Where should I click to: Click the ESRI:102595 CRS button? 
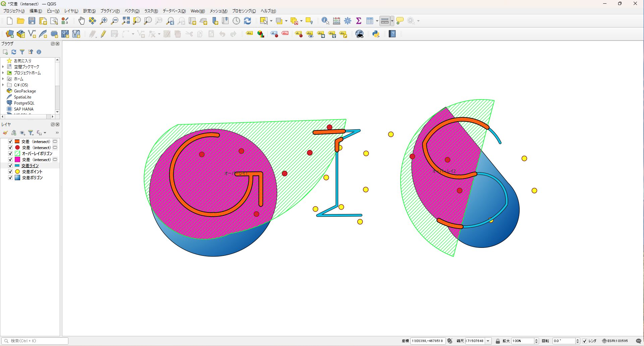[615, 341]
